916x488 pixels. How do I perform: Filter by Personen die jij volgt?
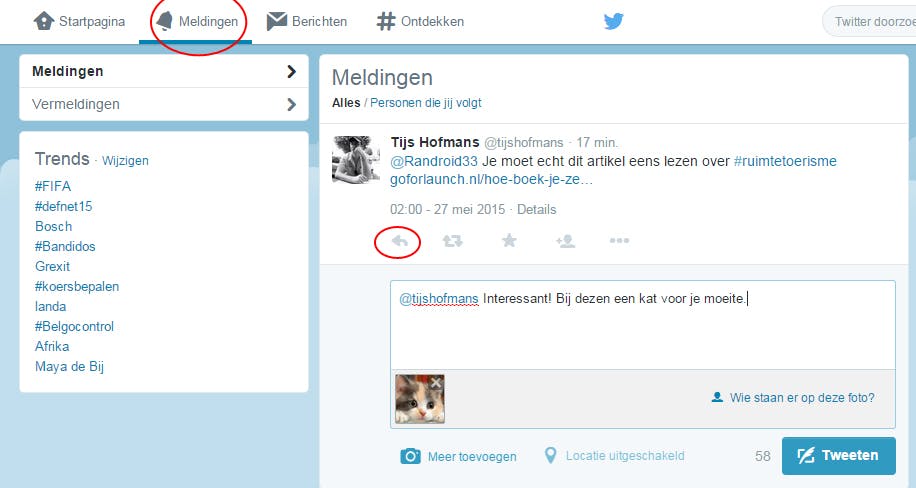click(426, 103)
